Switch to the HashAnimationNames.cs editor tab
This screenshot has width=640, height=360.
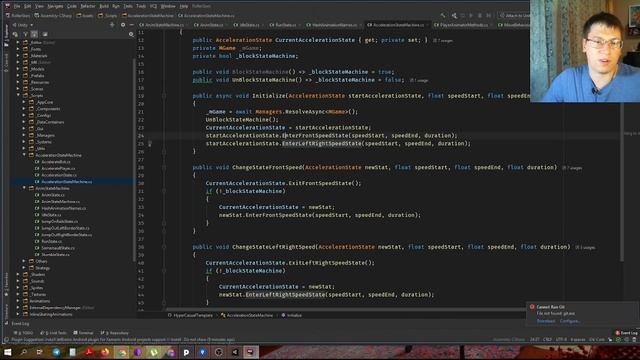pos(334,25)
